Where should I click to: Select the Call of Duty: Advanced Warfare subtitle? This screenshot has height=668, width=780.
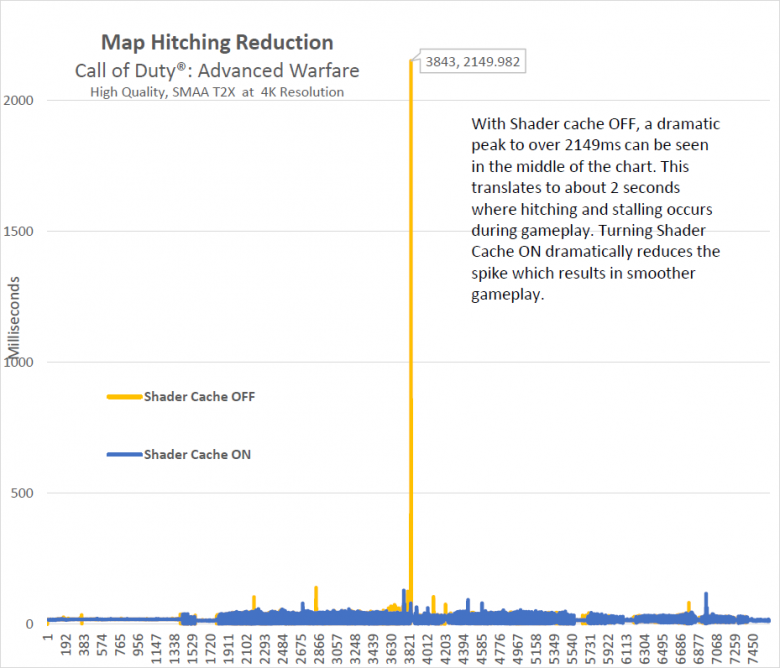[217, 71]
